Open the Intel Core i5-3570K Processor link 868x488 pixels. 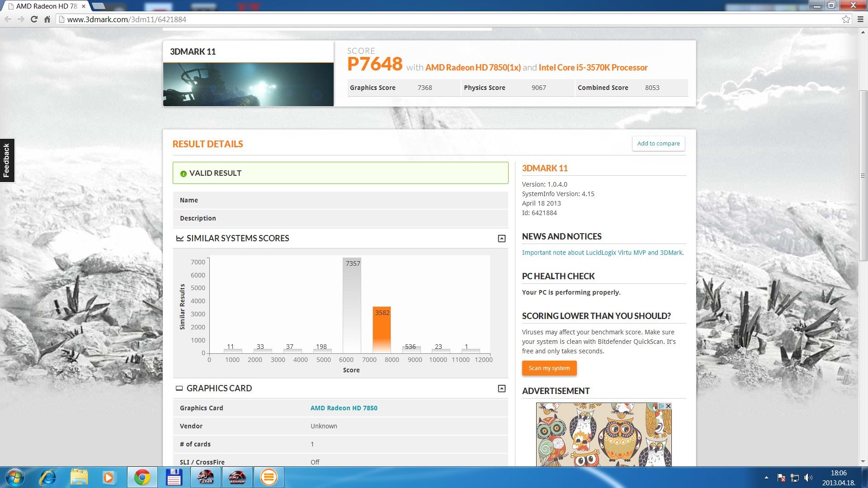point(593,67)
